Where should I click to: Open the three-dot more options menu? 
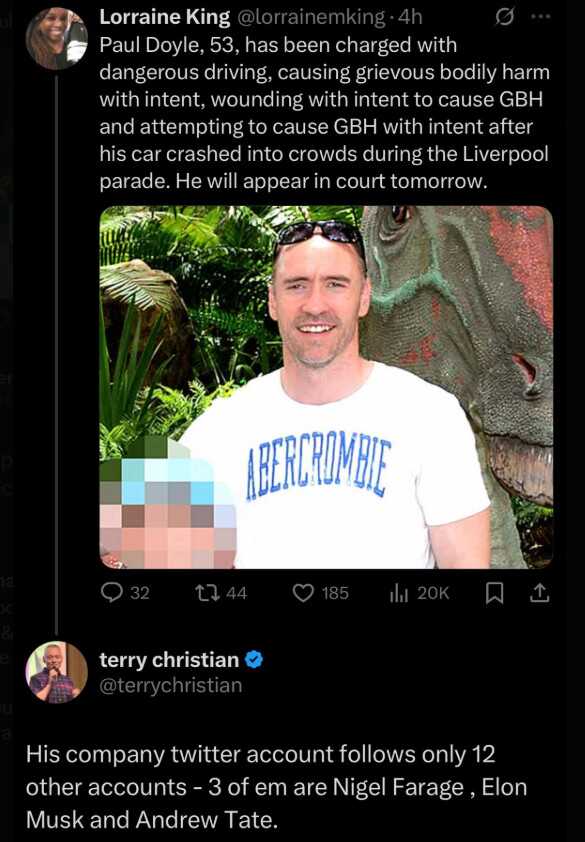(x=540, y=17)
